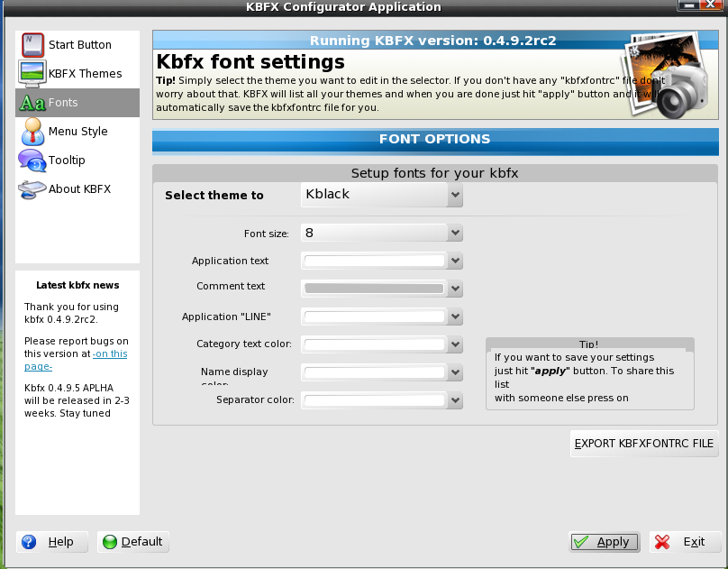The width and height of the screenshot is (728, 569).
Task: Click the Help button label
Action: 61,542
